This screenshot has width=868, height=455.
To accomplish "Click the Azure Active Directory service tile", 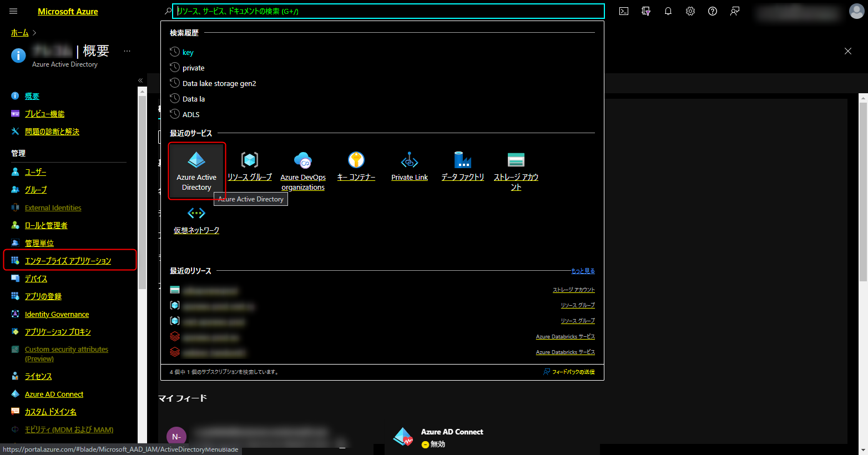I will pos(196,171).
